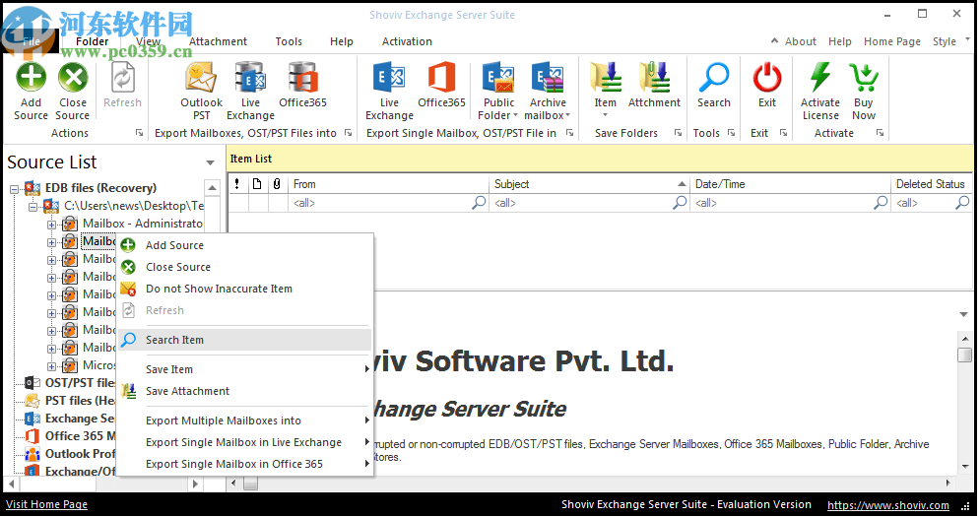Collapse the EDB files (Recovery) node
Viewport: 980px width, 517px height.
tap(15, 188)
